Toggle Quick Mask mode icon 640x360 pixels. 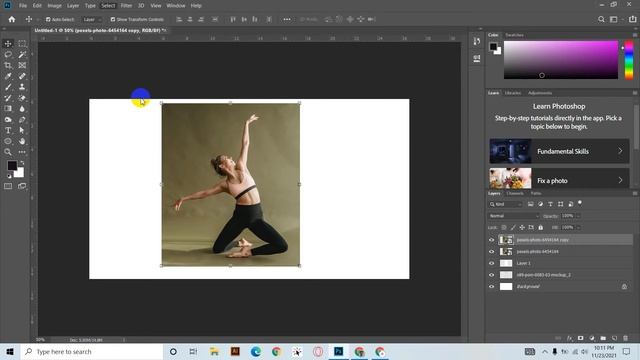(x=8, y=186)
